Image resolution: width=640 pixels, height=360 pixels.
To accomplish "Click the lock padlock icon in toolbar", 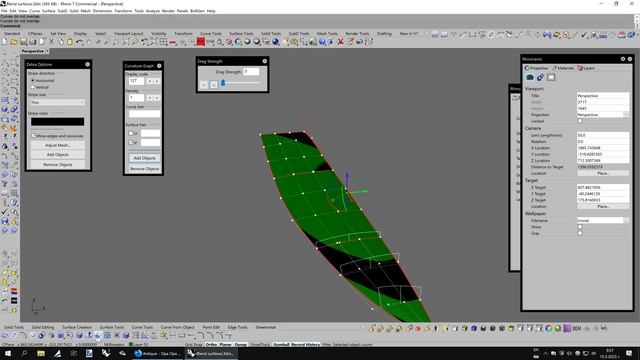I will (220, 42).
